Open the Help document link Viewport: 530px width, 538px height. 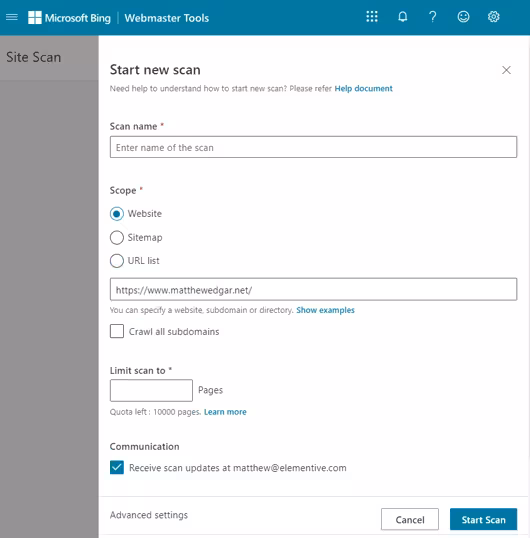tap(363, 89)
